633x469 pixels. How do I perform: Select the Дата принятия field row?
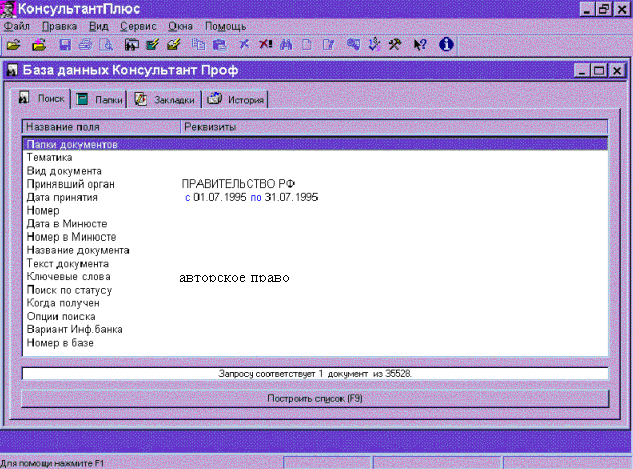click(315, 197)
